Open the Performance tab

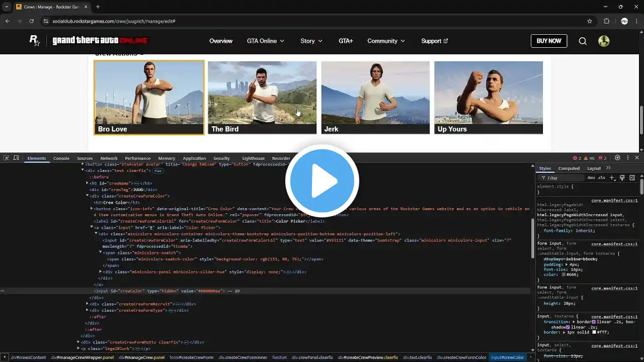coord(138,158)
